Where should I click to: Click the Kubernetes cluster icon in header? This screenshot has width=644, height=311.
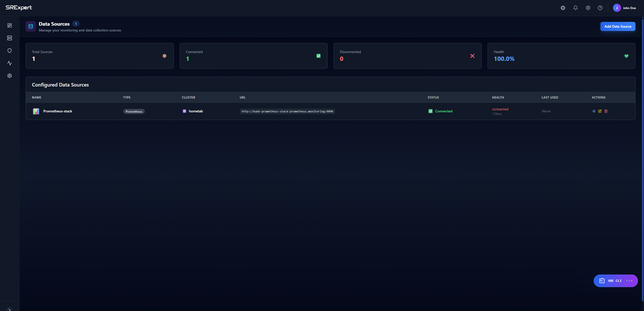click(563, 8)
